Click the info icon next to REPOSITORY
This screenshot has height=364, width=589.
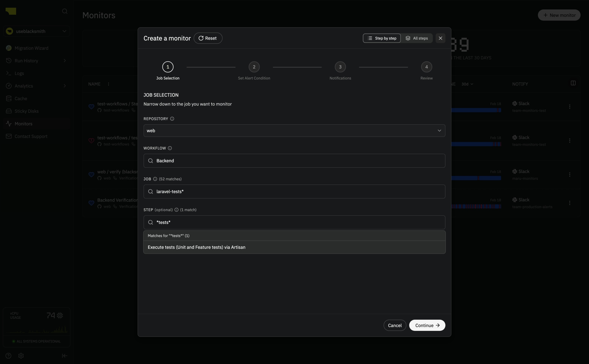(172, 119)
